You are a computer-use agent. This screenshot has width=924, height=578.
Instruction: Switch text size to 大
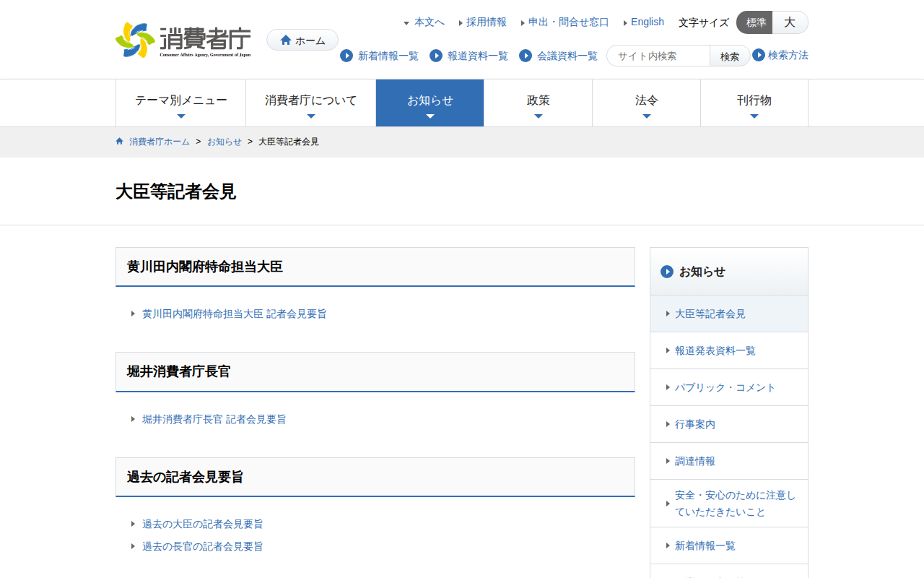(790, 22)
